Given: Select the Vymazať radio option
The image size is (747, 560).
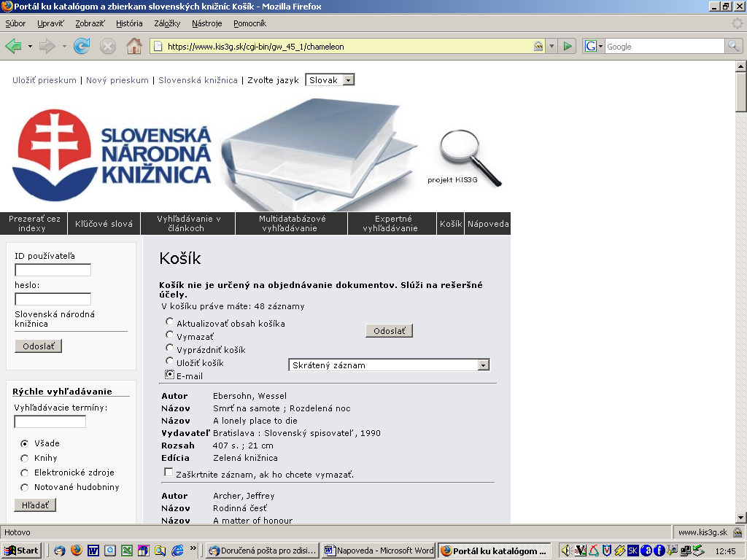Looking at the screenshot, I should [170, 335].
